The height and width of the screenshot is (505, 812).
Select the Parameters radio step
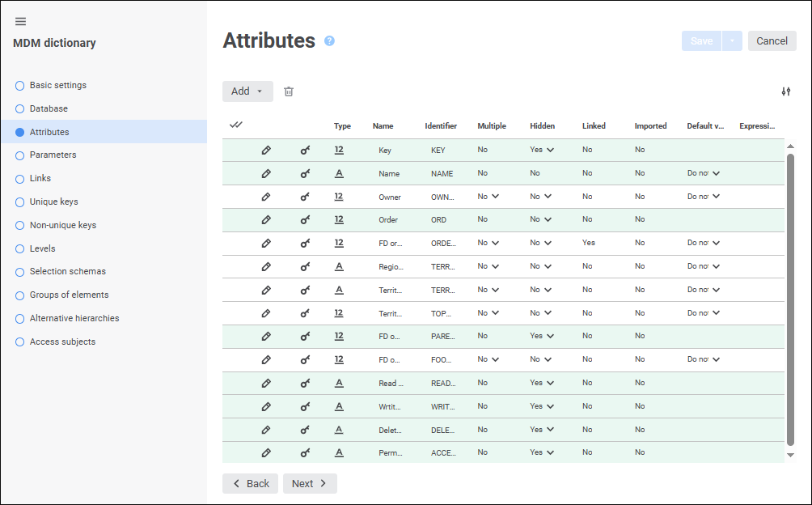(20, 155)
